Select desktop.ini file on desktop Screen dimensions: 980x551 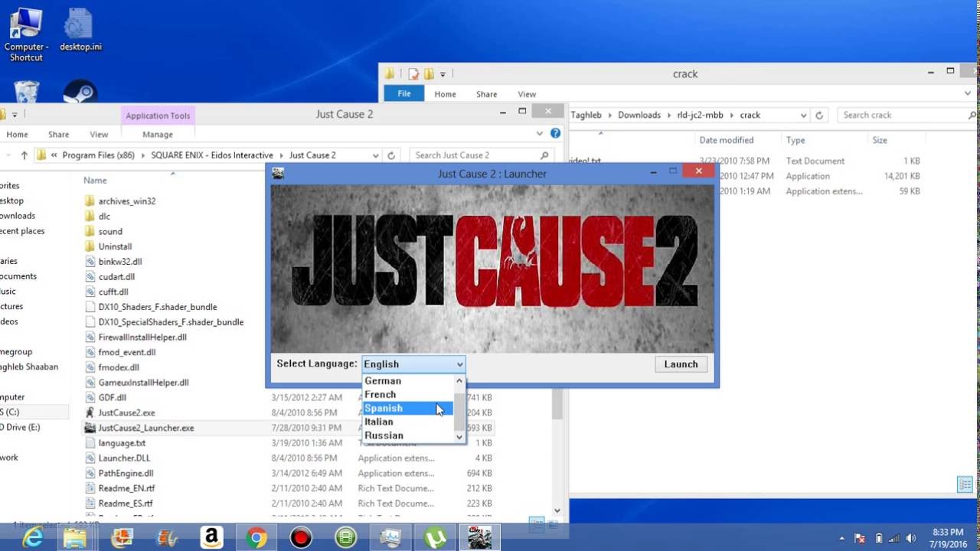(x=80, y=31)
